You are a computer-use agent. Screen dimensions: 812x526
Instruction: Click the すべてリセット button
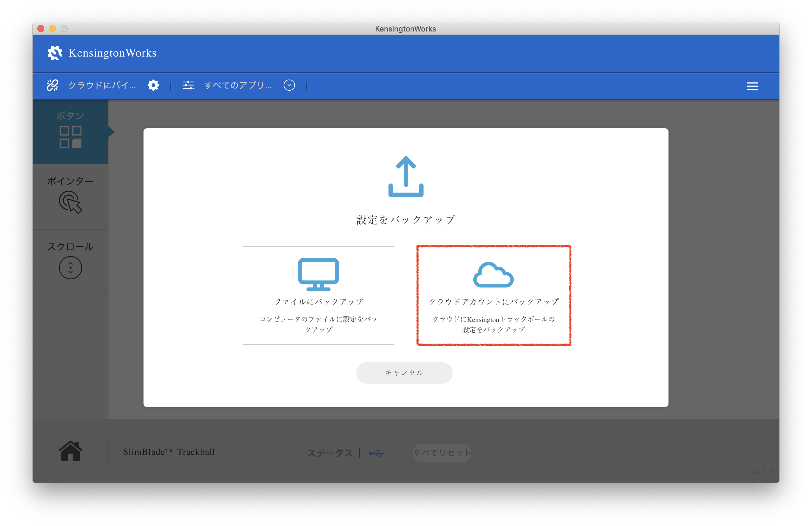pos(442,453)
